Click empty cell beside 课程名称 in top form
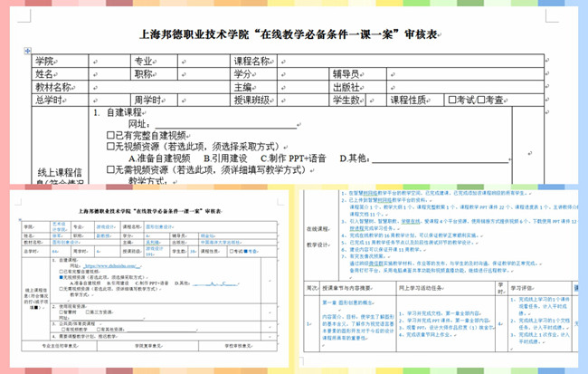This screenshot has height=374, width=588. [x=411, y=62]
